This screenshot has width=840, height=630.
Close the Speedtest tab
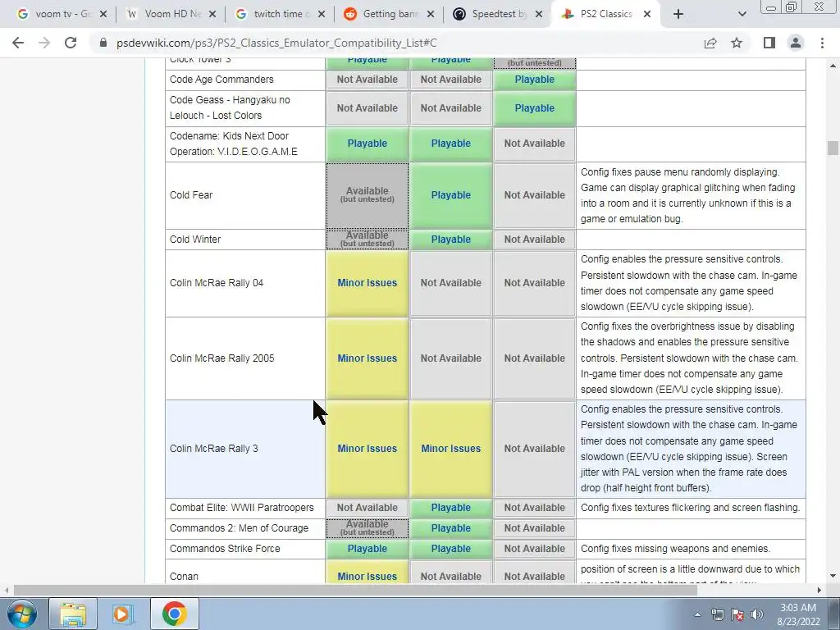click(540, 15)
